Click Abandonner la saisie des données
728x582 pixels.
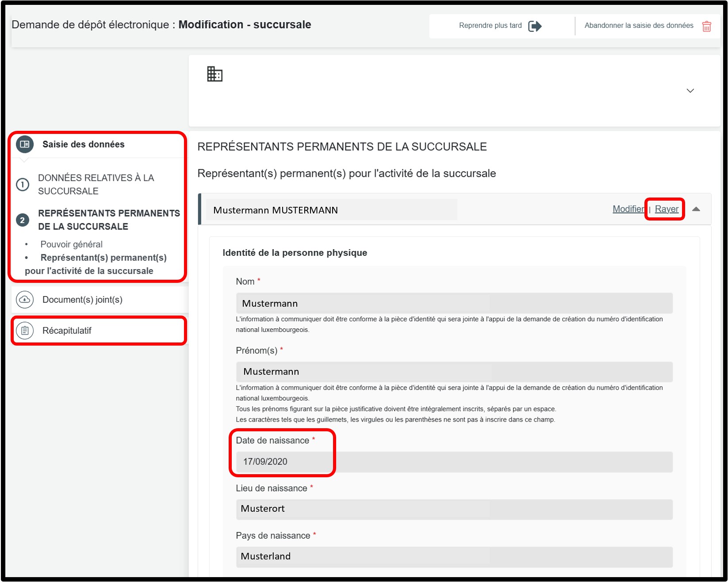pos(639,26)
